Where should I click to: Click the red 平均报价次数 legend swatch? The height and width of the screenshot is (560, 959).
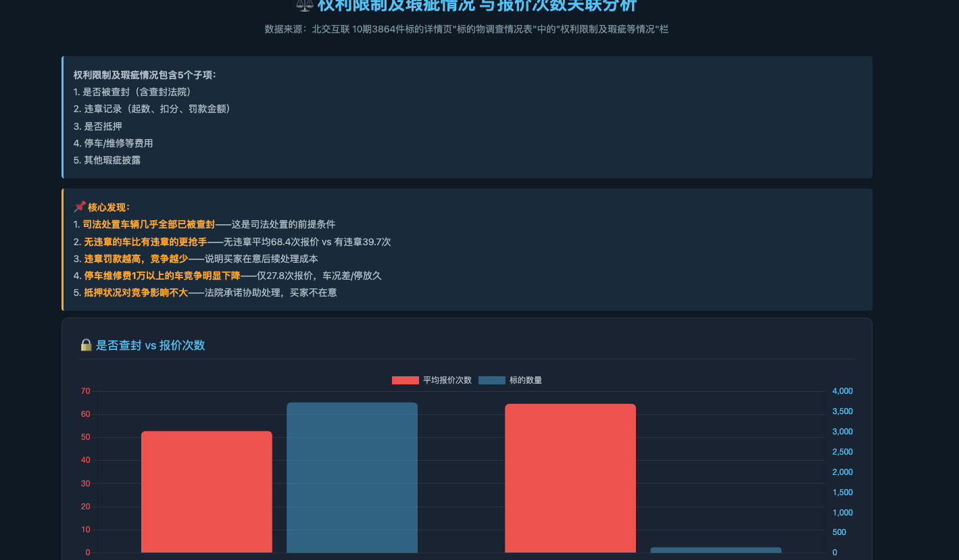(x=405, y=380)
